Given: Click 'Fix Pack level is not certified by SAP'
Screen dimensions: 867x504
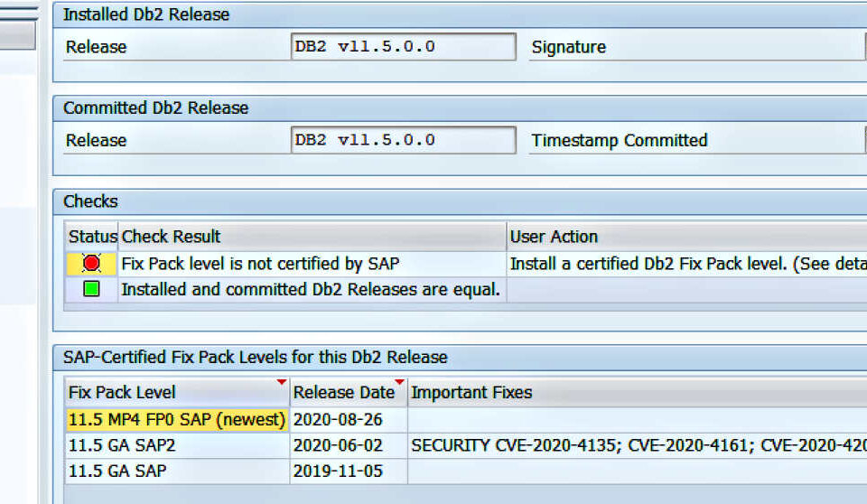Looking at the screenshot, I should (260, 264).
